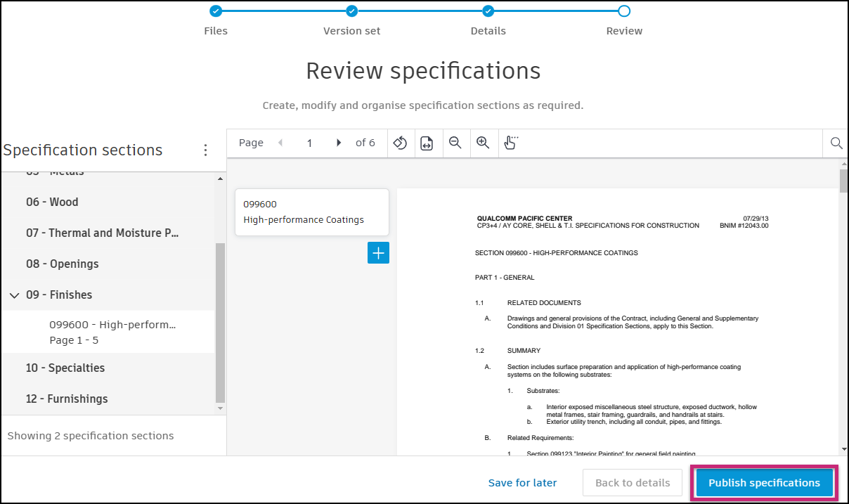Screen dimensions: 849x504
Task: Click the fit-to-width icon
Action: tap(427, 143)
